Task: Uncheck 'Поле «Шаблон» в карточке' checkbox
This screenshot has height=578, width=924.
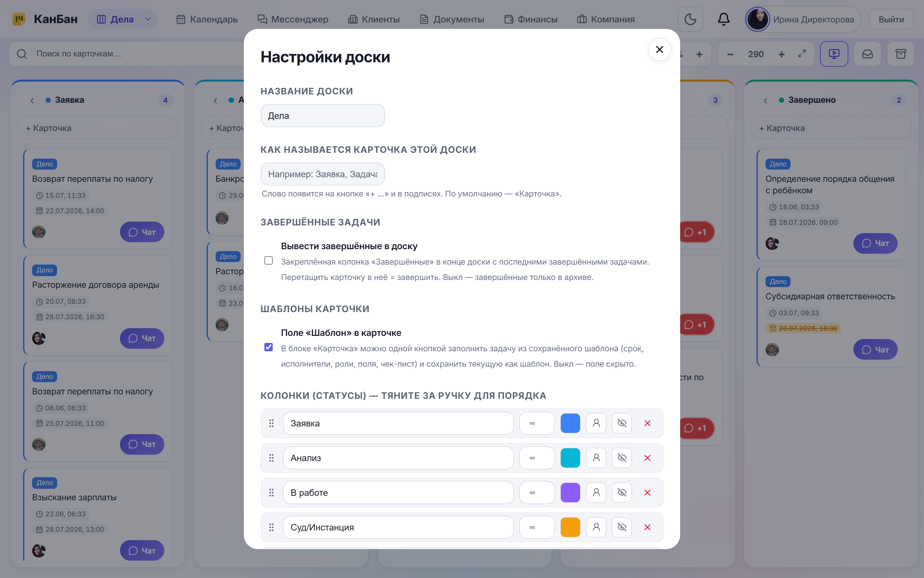Action: pyautogui.click(x=269, y=347)
